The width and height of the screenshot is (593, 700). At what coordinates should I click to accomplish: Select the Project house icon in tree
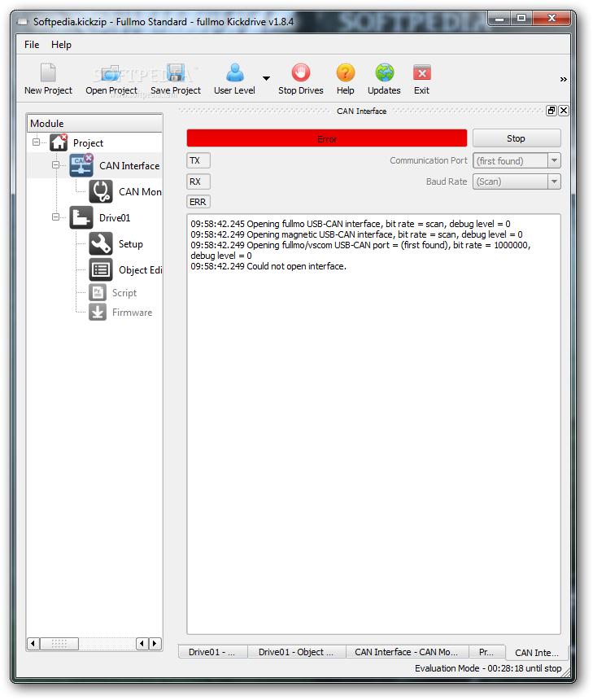click(59, 142)
